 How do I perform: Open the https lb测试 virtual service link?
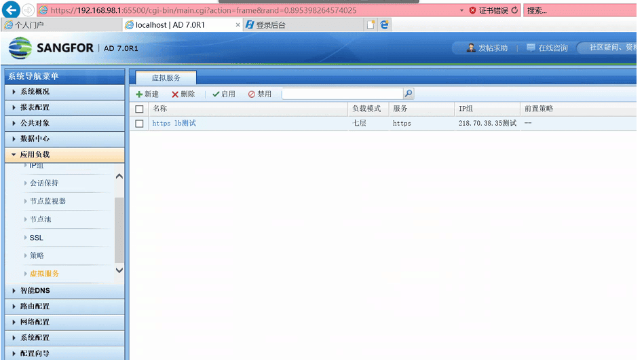pos(174,124)
